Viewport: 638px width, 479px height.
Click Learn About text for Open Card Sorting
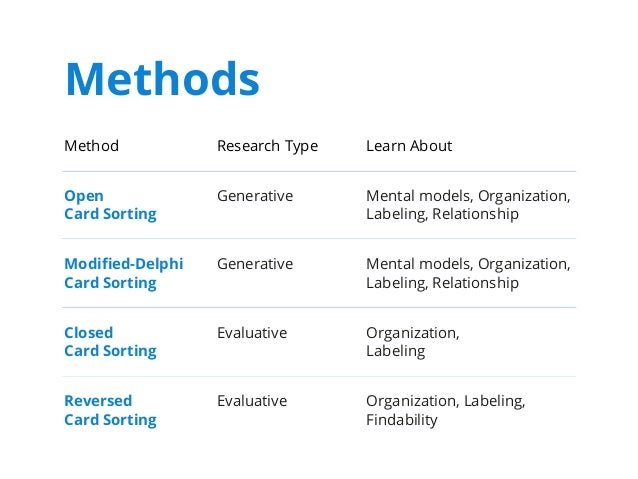(x=468, y=205)
